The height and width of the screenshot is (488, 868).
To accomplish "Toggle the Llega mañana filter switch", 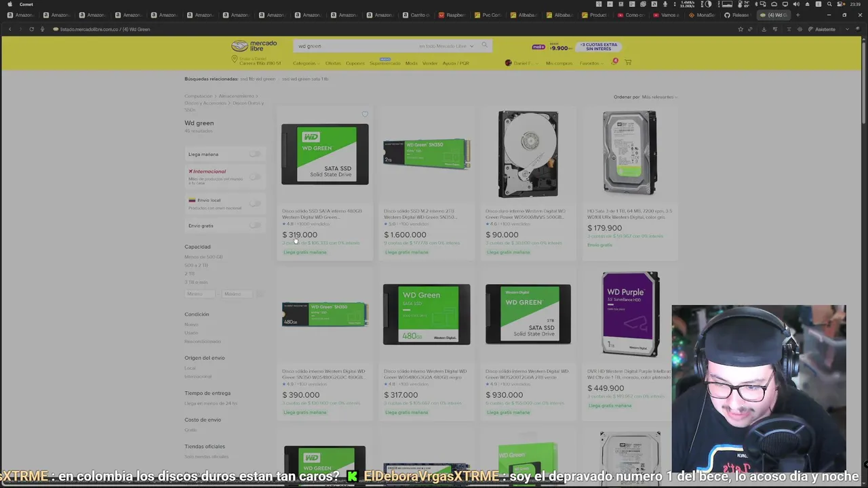I will tap(254, 155).
